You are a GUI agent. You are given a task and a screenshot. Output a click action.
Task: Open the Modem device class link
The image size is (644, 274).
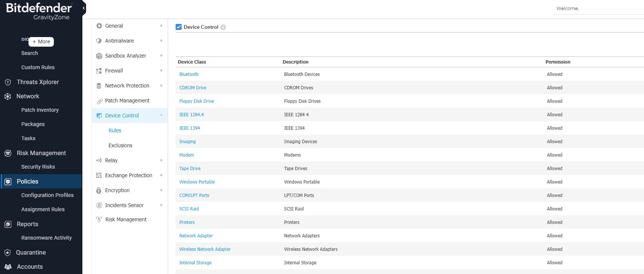(186, 155)
